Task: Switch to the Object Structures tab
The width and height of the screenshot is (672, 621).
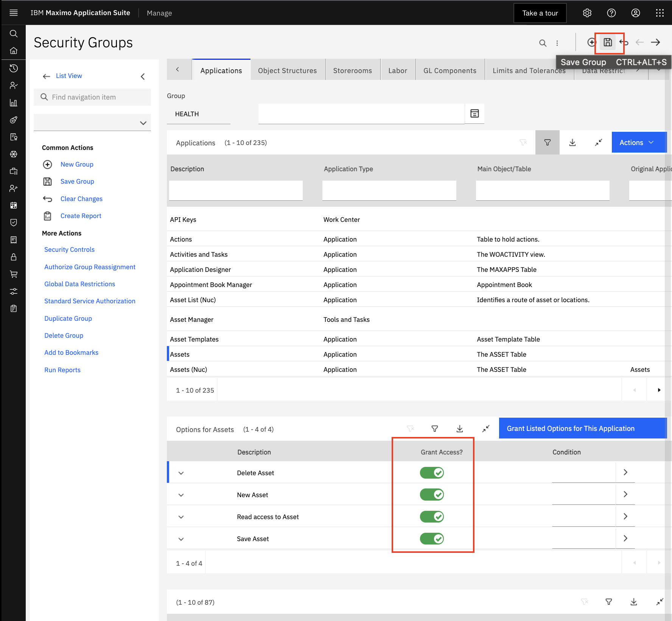Action: tap(288, 70)
